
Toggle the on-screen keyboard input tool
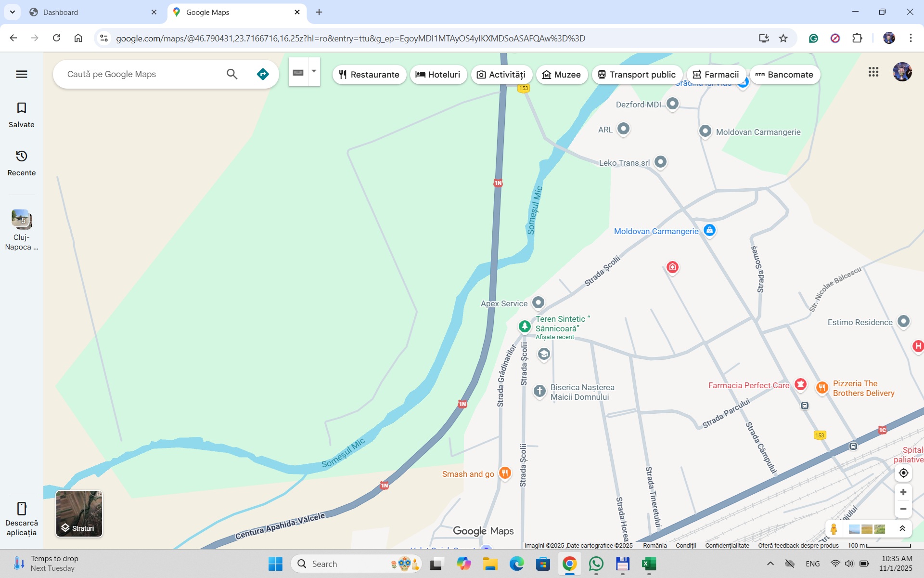(x=298, y=73)
